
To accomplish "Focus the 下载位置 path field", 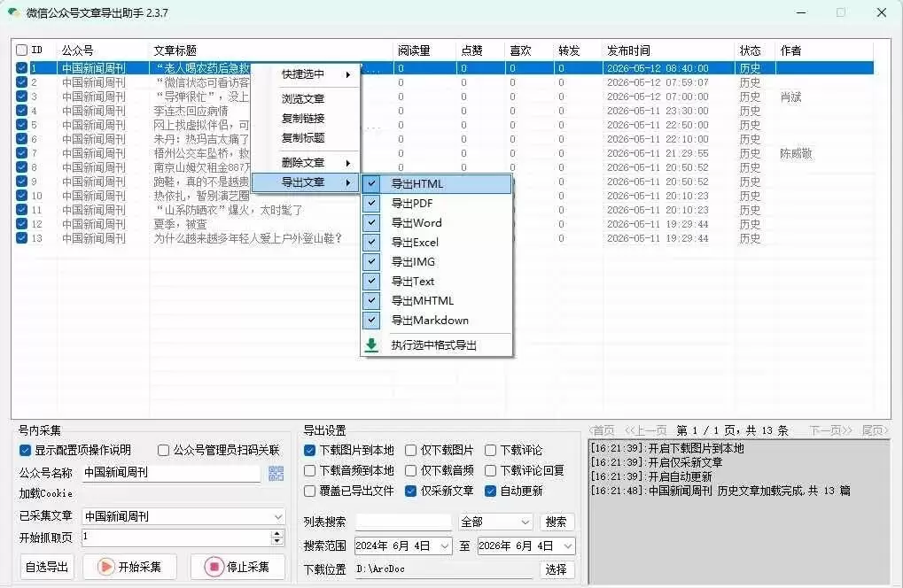I will pyautogui.click(x=446, y=569).
